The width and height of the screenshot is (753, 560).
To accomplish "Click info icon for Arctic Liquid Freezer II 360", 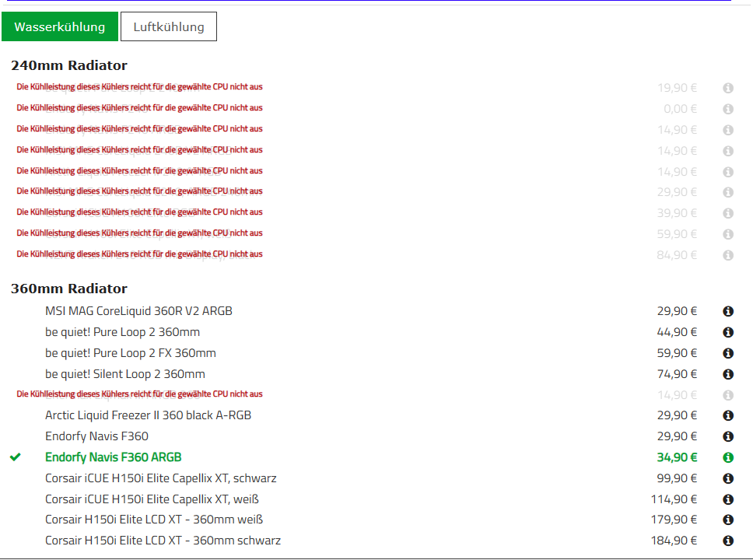I will 728,415.
